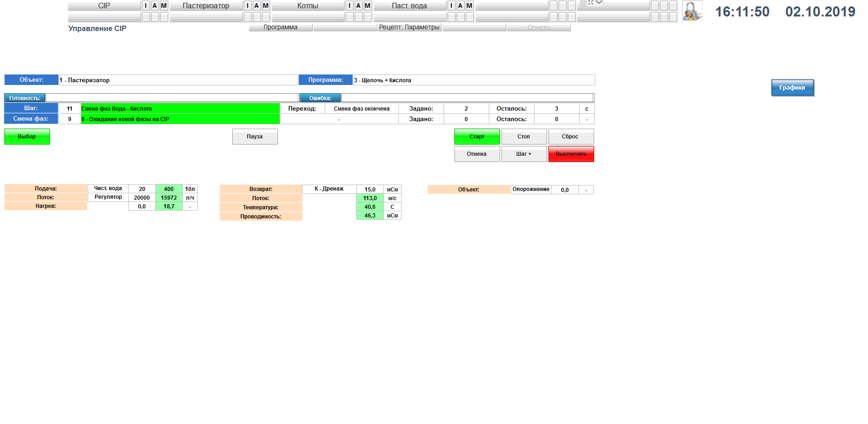Click the green step status bar Смена фаз Вода - Кислота
This screenshot has height=424, width=868.
click(180, 109)
